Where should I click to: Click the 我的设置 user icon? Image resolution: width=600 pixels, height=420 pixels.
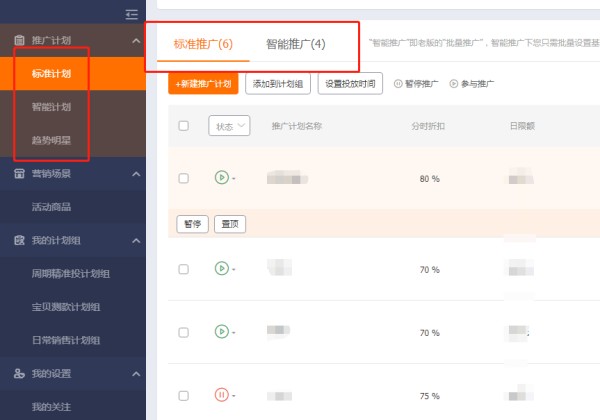[x=19, y=373]
